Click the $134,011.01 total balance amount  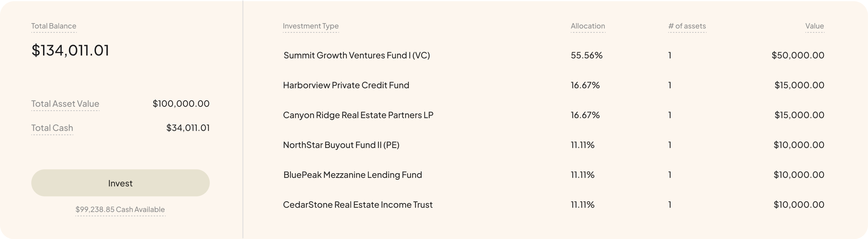pyautogui.click(x=70, y=50)
